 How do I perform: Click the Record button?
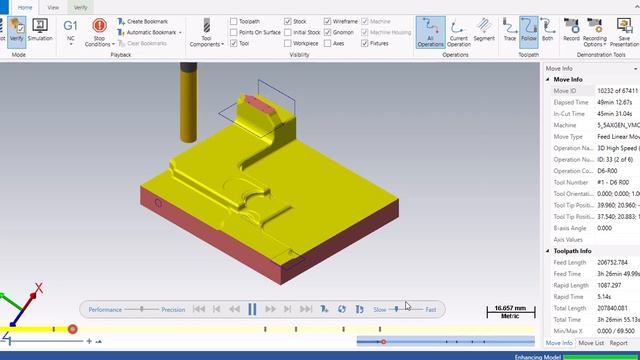tap(571, 29)
